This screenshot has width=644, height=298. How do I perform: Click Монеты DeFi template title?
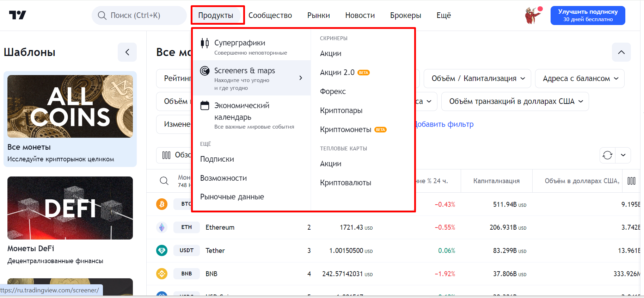[31, 249]
